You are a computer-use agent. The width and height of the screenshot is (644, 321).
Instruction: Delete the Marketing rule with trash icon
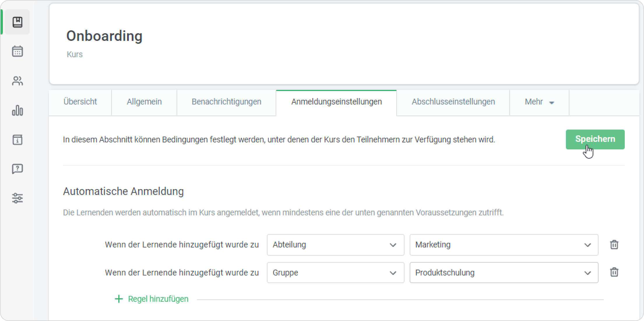[614, 245]
